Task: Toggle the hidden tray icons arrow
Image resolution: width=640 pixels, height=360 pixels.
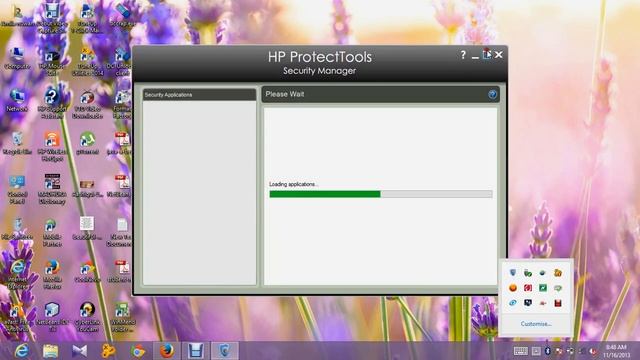Action: (x=536, y=351)
